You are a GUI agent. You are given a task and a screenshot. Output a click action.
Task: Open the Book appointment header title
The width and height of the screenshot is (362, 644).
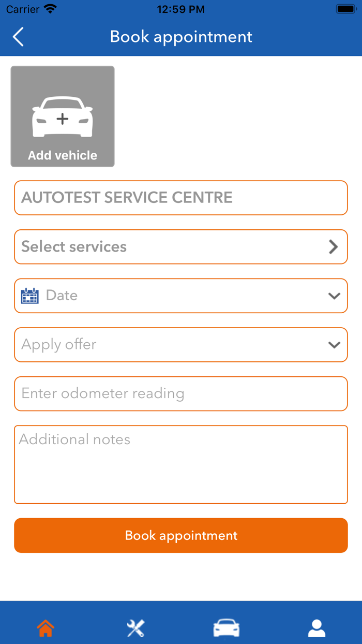coord(181,37)
